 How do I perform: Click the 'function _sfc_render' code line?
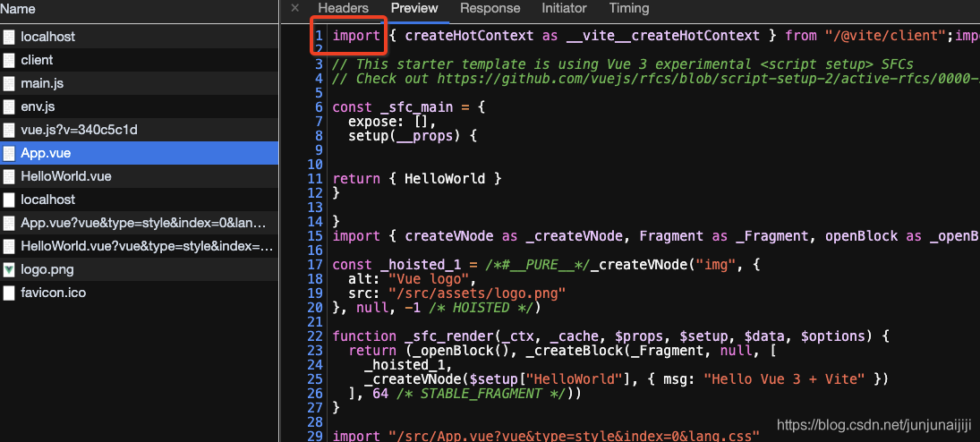(610, 336)
